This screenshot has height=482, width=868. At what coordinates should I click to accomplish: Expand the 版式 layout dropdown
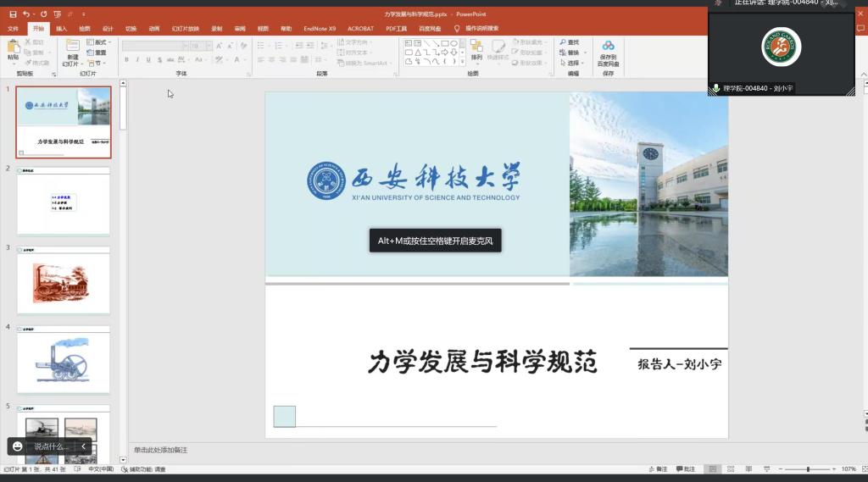click(101, 42)
